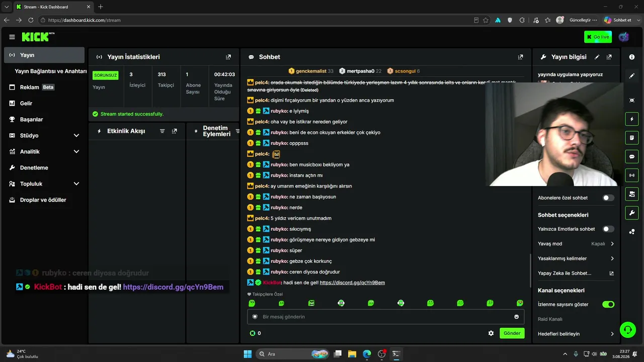Open Yapay Zeka ile Sohbet link

[x=576, y=274]
